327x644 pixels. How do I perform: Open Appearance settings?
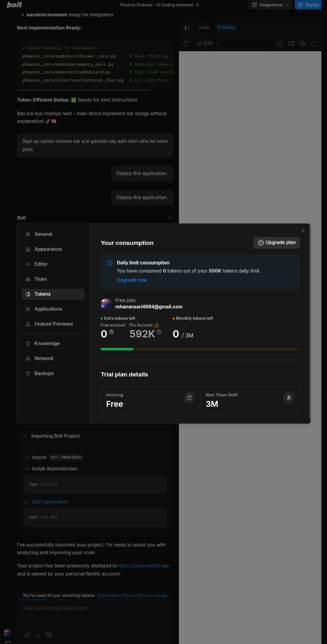tap(53, 249)
